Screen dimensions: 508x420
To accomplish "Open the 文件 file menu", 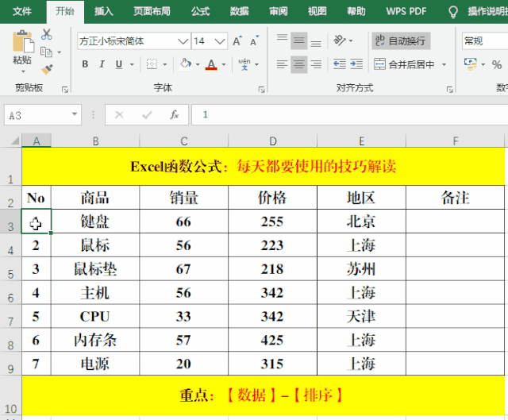I will pos(22,12).
